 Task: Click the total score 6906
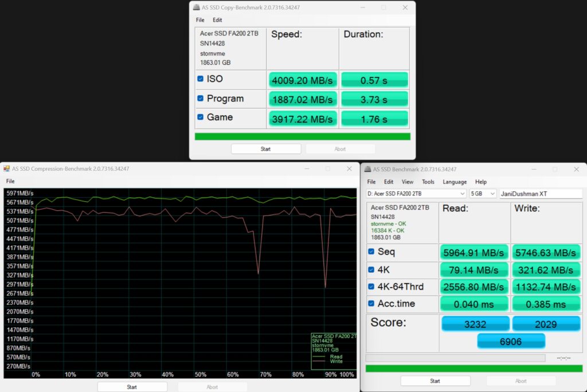tap(511, 341)
